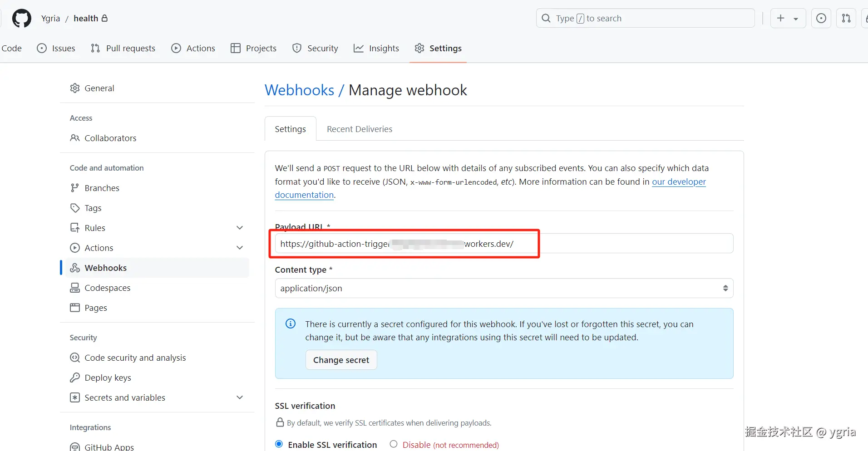Expand the Rules section chevron
This screenshot has height=451, width=868.
240,228
